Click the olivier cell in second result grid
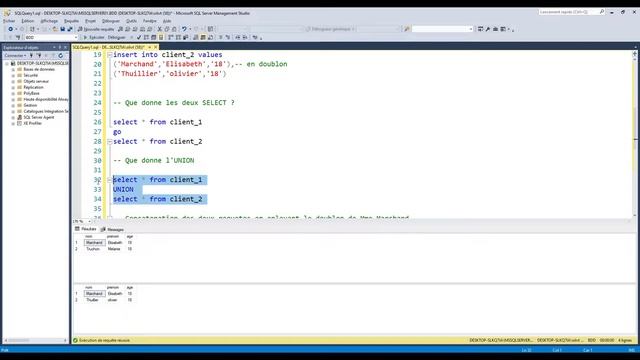This screenshot has width=640, height=360. (113, 300)
